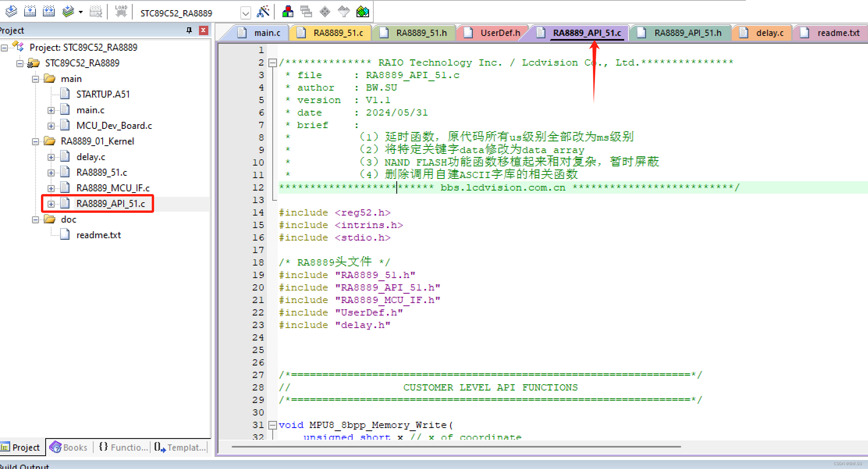Switch to the Books bottom panel tab
868x469 pixels.
tap(69, 448)
